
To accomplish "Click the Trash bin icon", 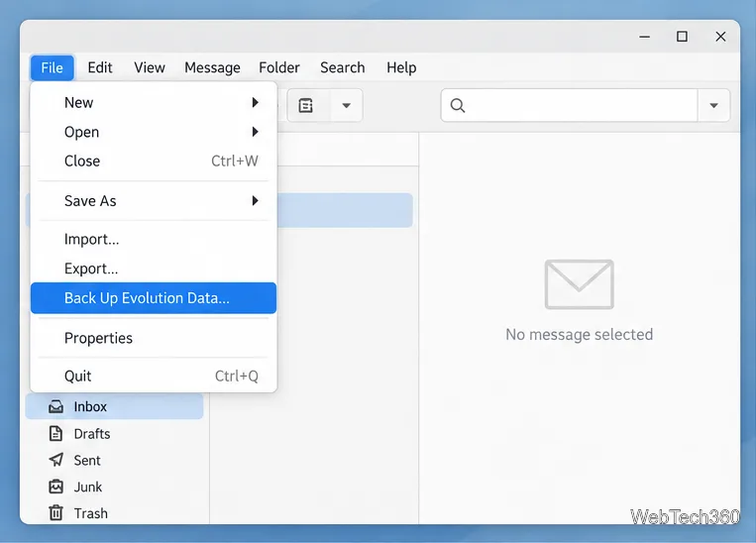I will pyautogui.click(x=55, y=512).
